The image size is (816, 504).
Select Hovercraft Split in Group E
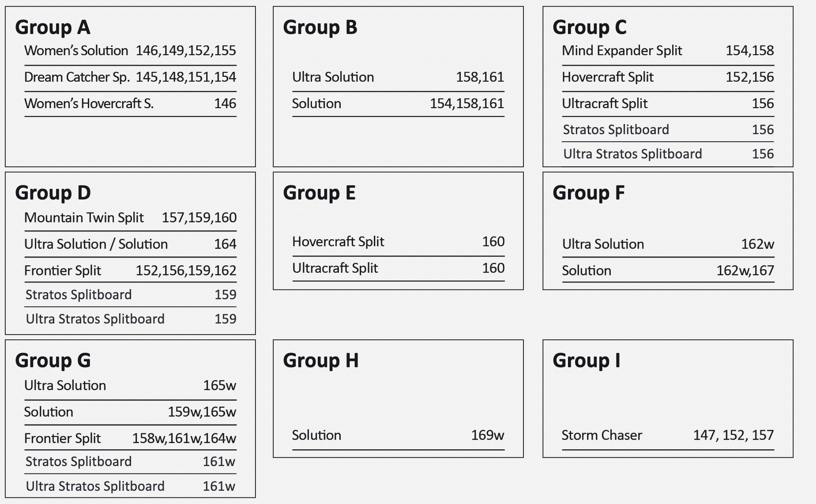[x=338, y=242]
